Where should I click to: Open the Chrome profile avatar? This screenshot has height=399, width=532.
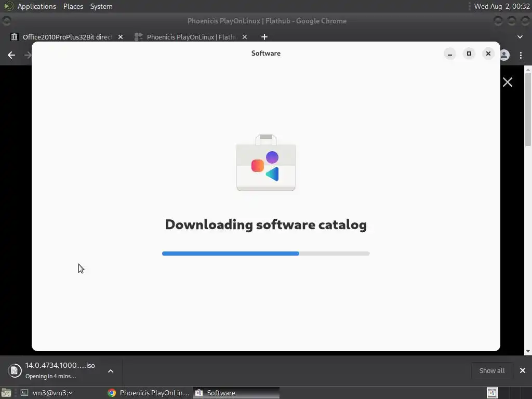coord(505,55)
